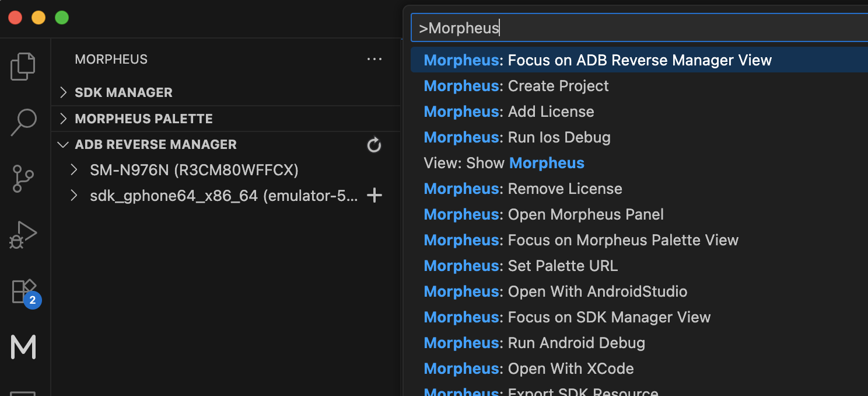This screenshot has height=396, width=868.
Task: Maximize the window with green button
Action: [x=62, y=18]
